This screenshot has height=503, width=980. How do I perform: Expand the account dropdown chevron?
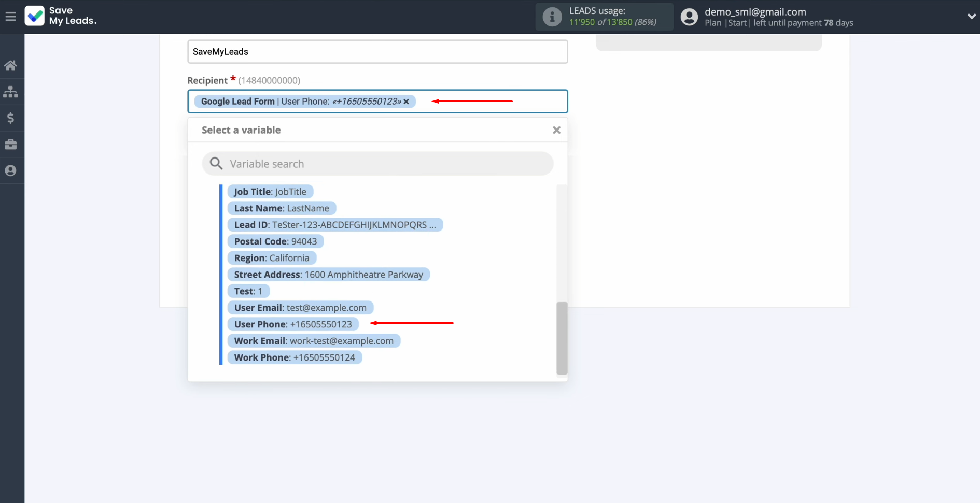971,17
